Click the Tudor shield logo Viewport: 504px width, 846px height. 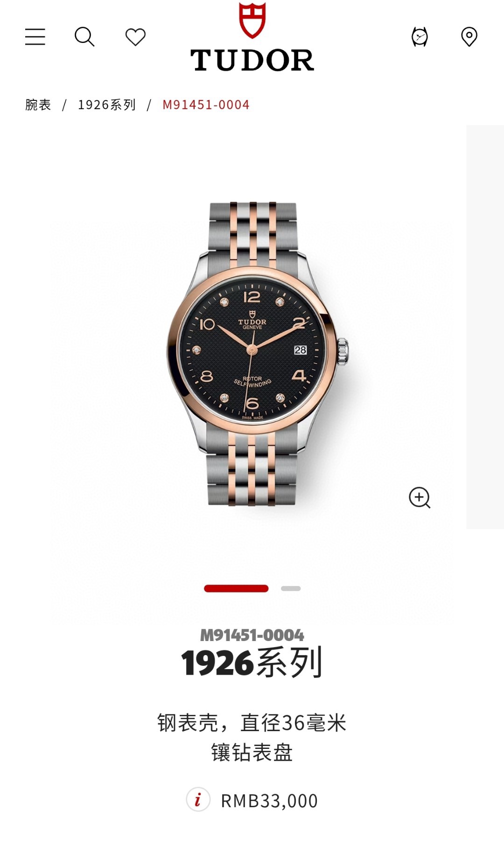coord(252,21)
